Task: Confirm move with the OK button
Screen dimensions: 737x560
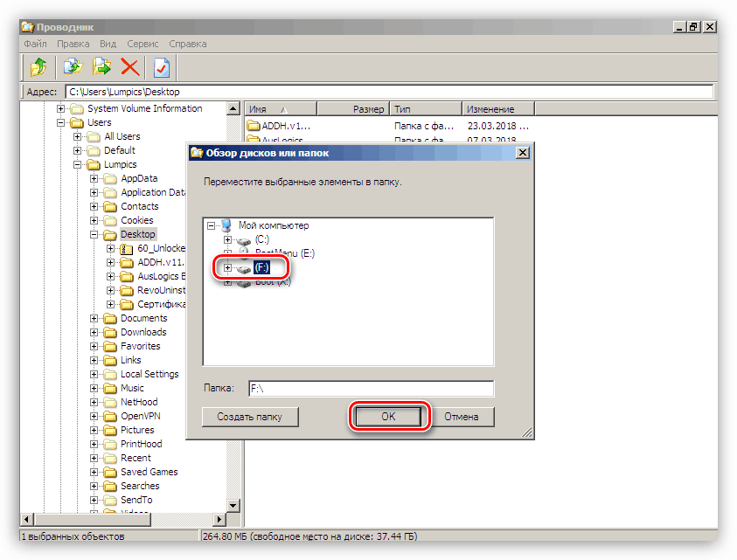Action: coord(388,416)
